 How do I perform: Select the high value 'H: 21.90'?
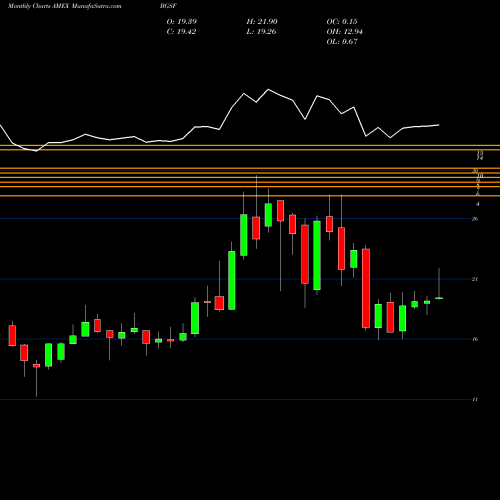tap(262, 22)
